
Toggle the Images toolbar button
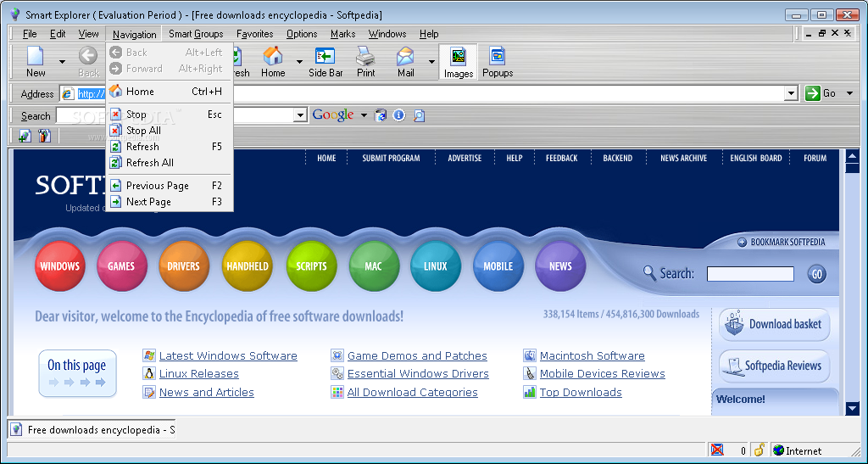(x=459, y=62)
